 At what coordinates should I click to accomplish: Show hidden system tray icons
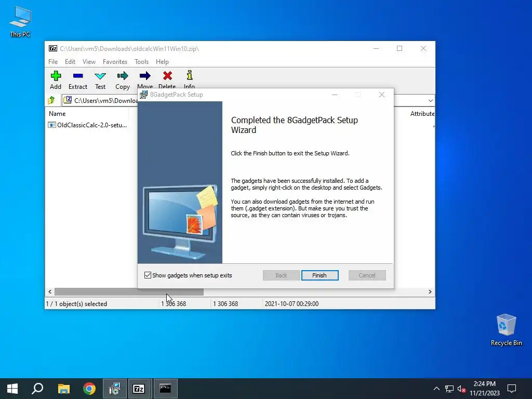click(x=436, y=389)
